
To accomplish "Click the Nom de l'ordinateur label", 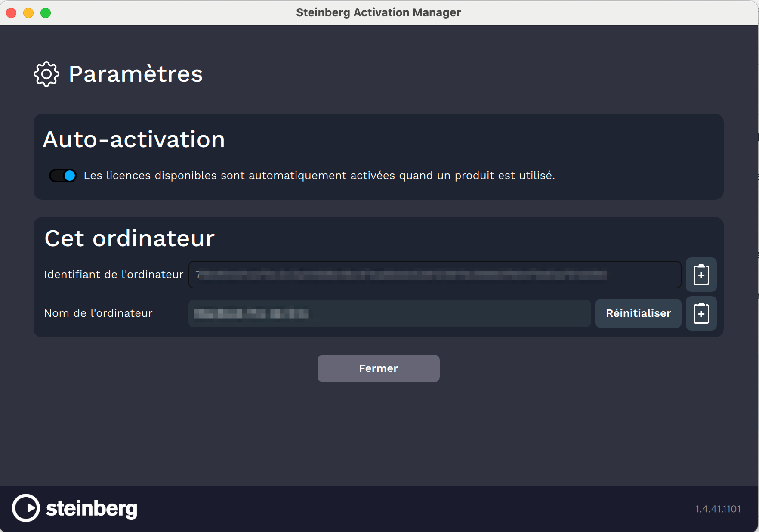I will pyautogui.click(x=98, y=313).
